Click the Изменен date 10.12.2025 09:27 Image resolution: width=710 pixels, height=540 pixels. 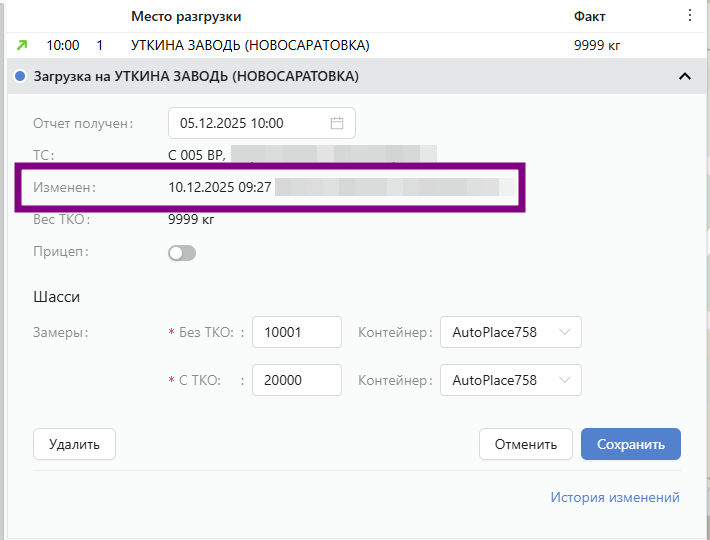[220, 187]
